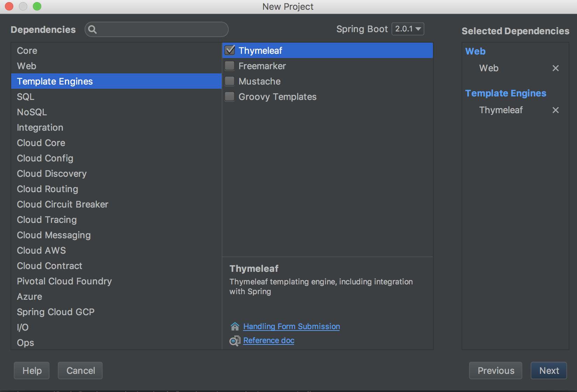Choose the Cloud Config category
Screen dimensions: 577x392
(x=45, y=158)
